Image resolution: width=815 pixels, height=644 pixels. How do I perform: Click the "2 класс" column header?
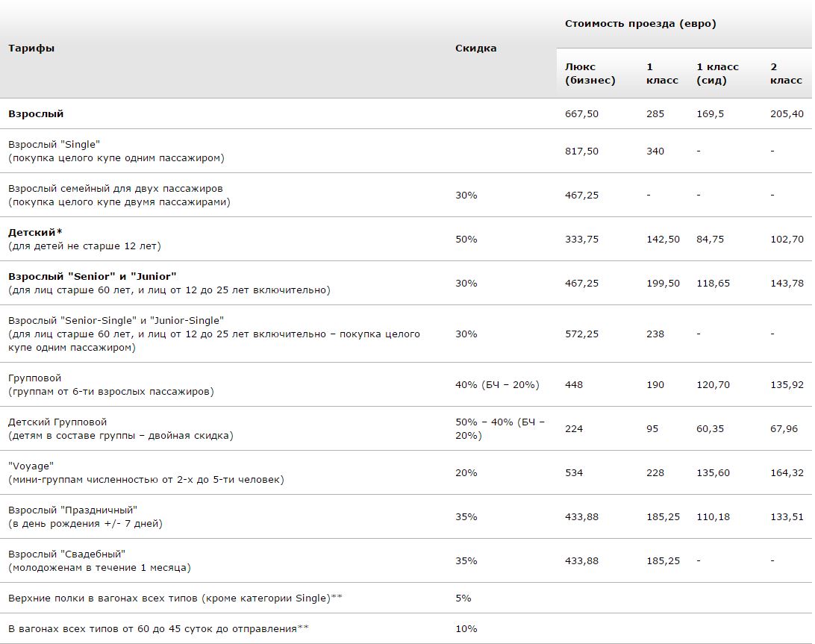click(x=786, y=73)
